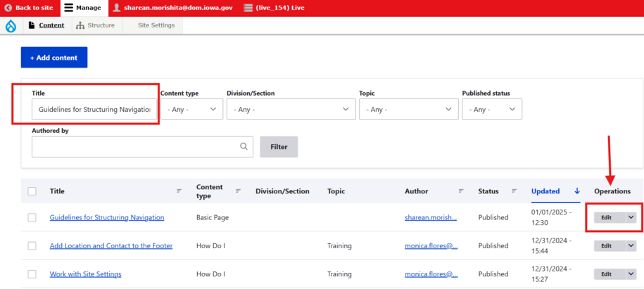The width and height of the screenshot is (644, 289).
Task: Open the monica.flores author link in Add Location row
Action: tap(431, 246)
